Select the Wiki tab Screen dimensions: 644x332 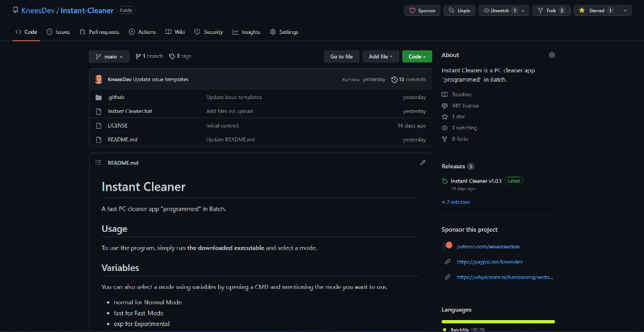click(175, 32)
